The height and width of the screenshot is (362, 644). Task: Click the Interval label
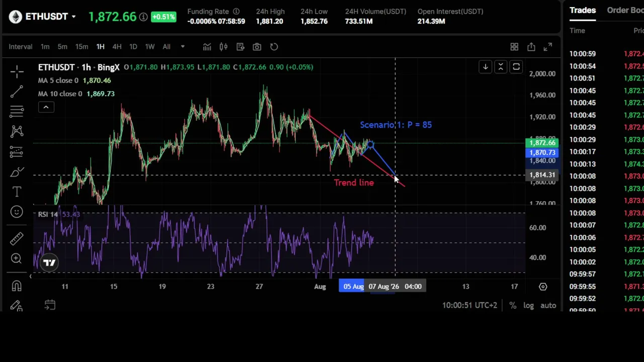(21, 47)
